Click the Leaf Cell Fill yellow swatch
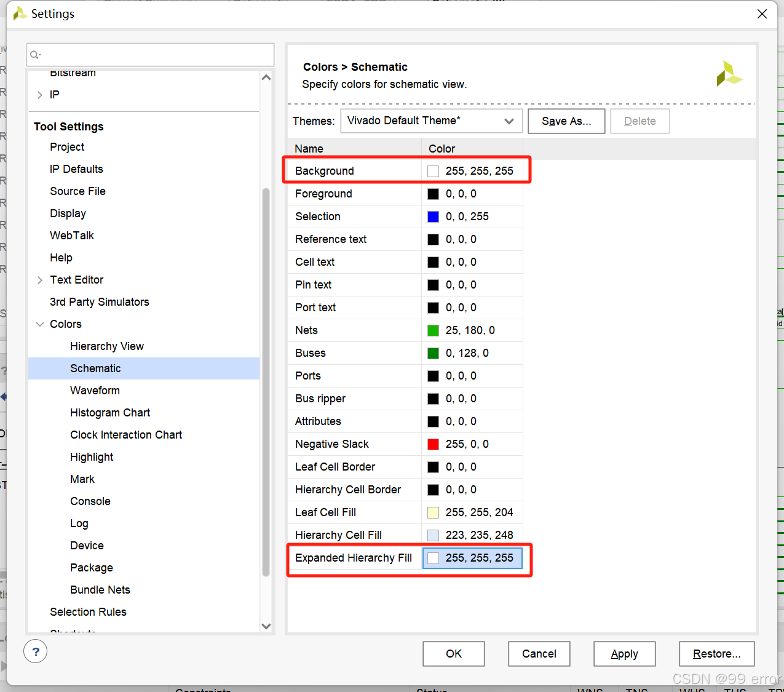Image resolution: width=784 pixels, height=692 pixels. 434,512
